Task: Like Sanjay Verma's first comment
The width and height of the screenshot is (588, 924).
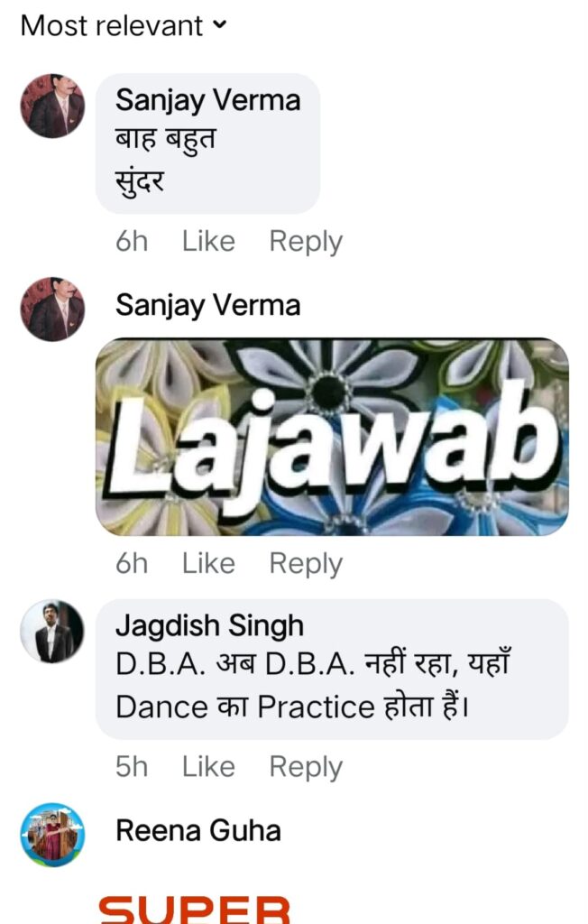Action: 208,241
